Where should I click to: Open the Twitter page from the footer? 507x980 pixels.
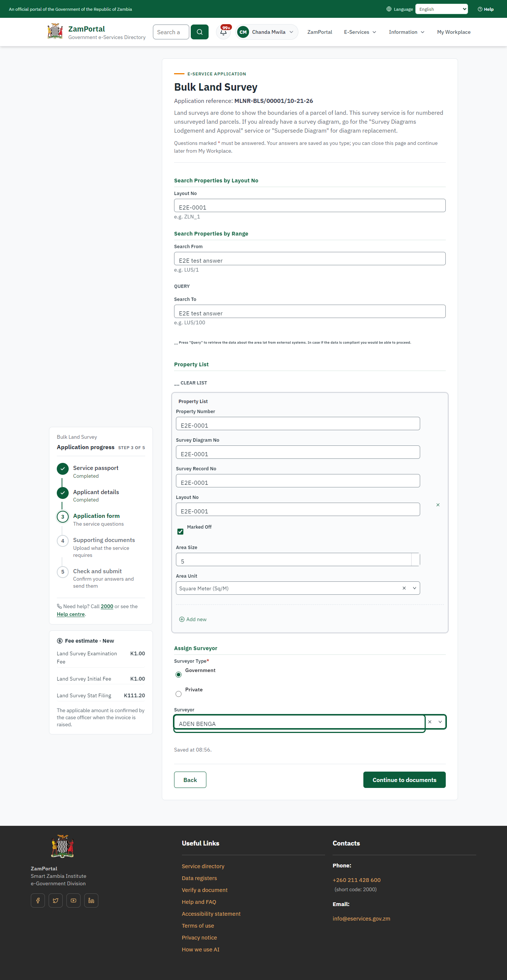(56, 901)
